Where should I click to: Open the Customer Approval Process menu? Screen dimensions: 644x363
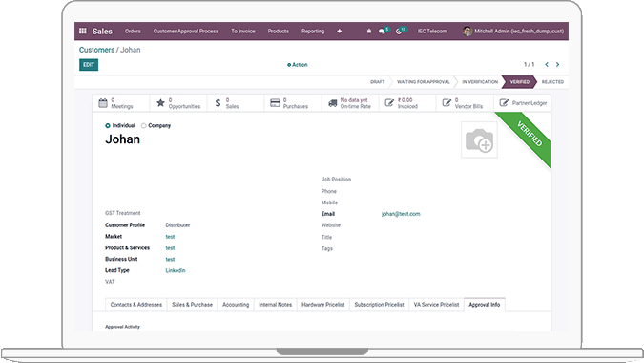186,31
